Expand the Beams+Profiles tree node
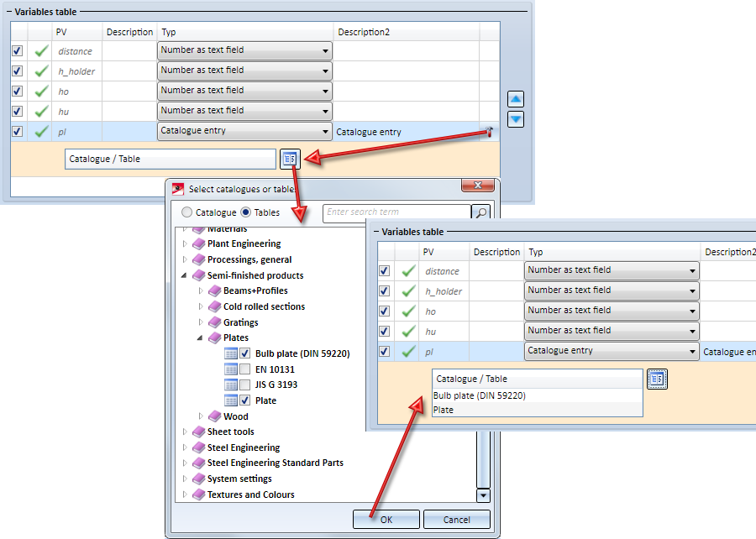Screen dimensions: 756x539 (201, 291)
